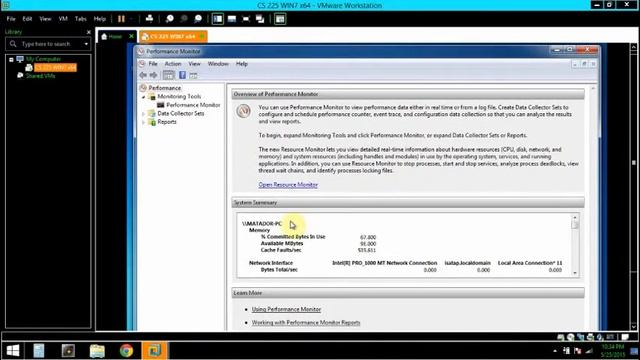Pause the virtual machine from VMware toolbar

[121, 19]
